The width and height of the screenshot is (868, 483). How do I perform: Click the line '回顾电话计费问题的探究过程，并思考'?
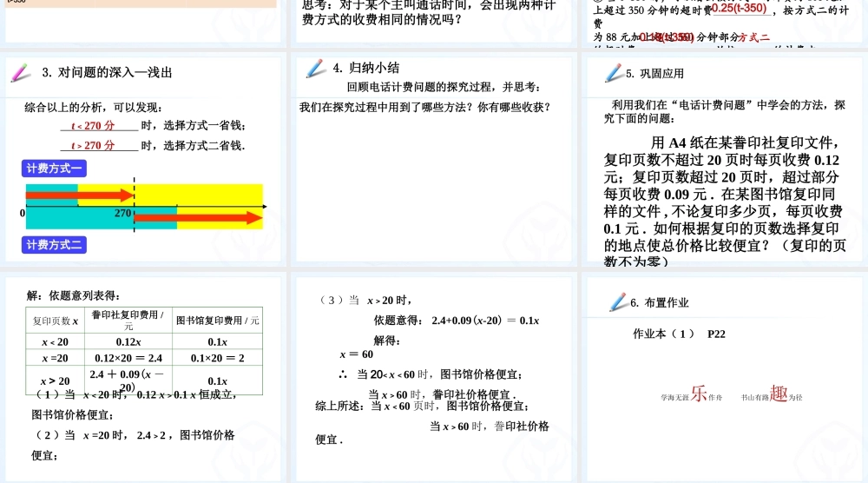(444, 87)
